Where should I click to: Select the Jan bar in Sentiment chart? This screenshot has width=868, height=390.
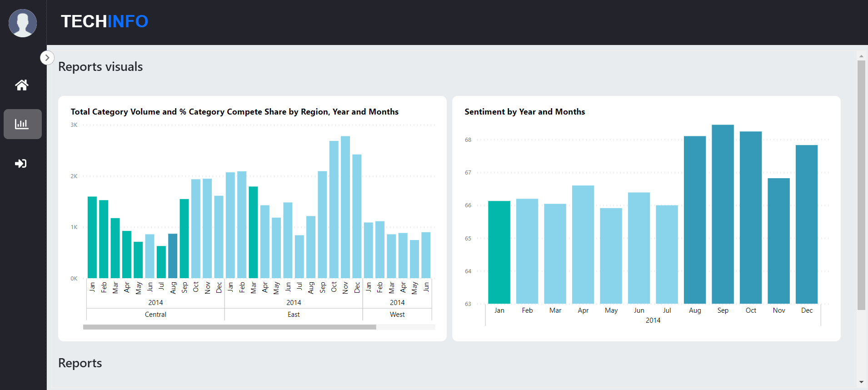pos(499,252)
